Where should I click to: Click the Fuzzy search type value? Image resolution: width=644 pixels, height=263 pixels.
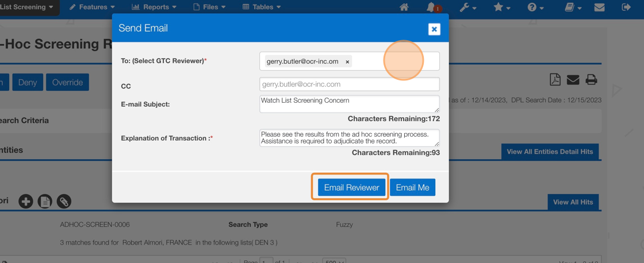(x=344, y=225)
